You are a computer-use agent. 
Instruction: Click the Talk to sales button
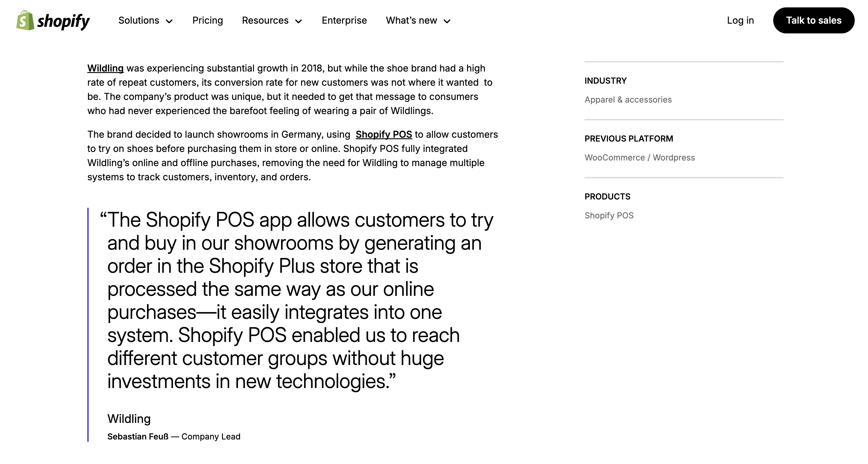[814, 20]
